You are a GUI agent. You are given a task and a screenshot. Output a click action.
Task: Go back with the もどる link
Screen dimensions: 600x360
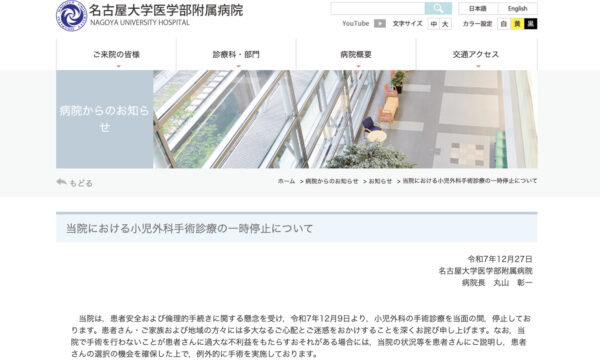pos(81,183)
